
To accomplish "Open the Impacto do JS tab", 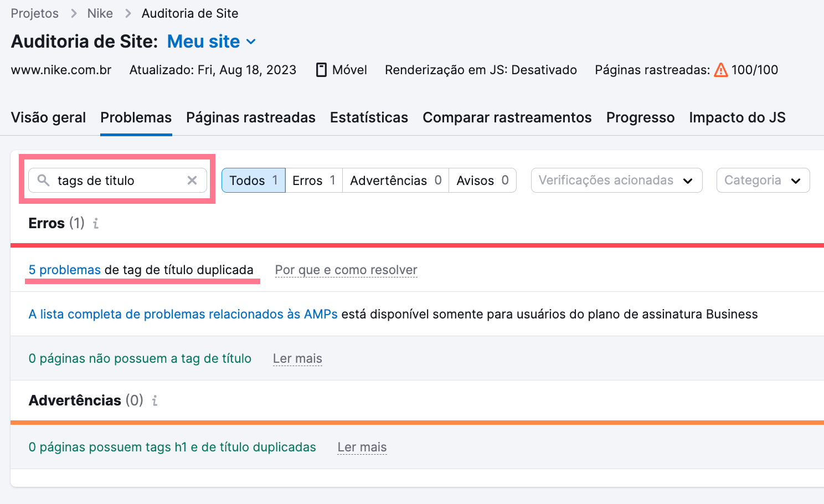I will (737, 117).
